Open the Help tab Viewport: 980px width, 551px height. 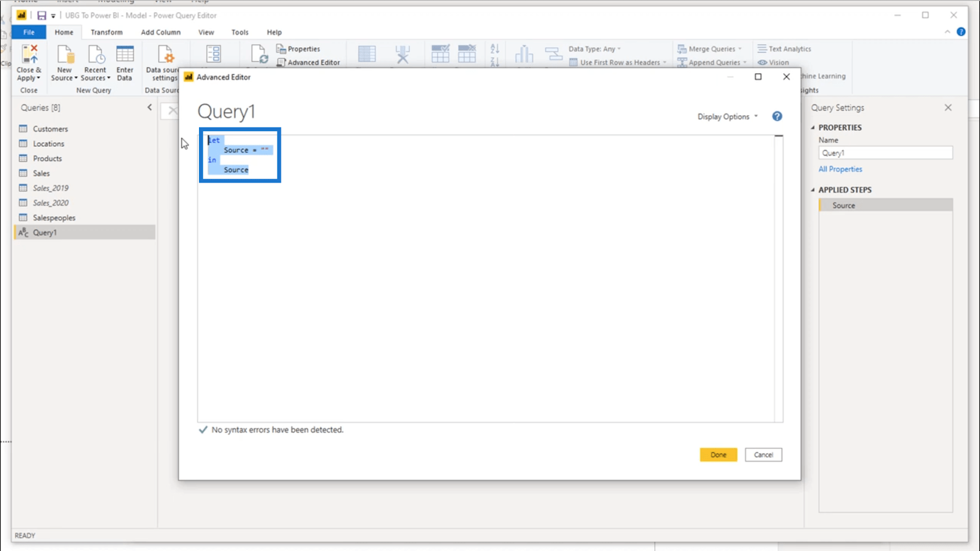pyautogui.click(x=274, y=32)
